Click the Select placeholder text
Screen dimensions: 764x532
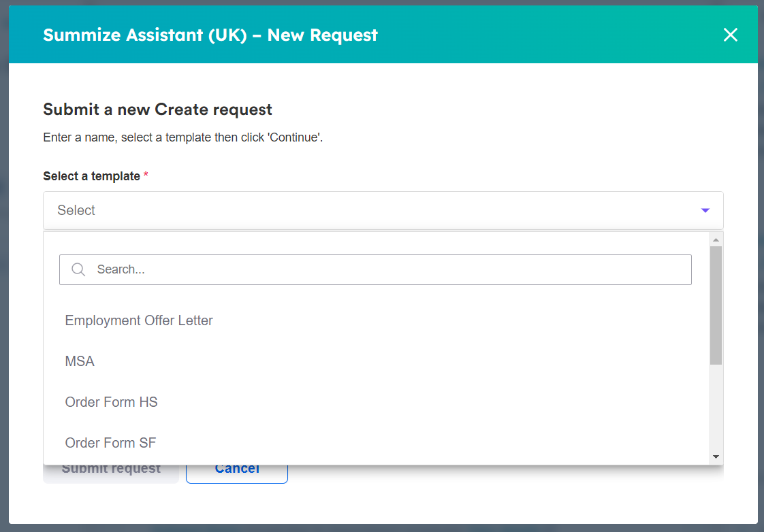click(76, 210)
